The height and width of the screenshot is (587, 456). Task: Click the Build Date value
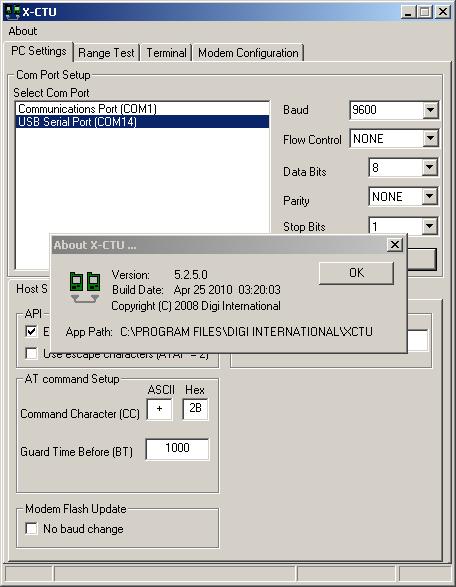coord(227,290)
